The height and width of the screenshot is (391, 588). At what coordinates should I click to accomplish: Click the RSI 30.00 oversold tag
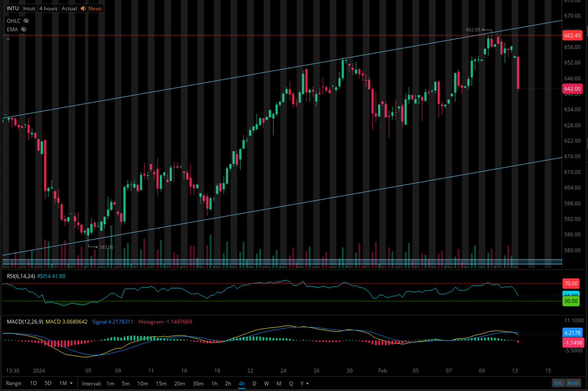pyautogui.click(x=571, y=301)
